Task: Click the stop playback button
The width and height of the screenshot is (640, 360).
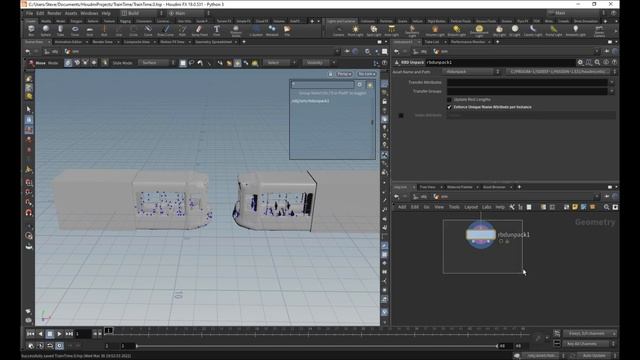Action: click(x=50, y=334)
